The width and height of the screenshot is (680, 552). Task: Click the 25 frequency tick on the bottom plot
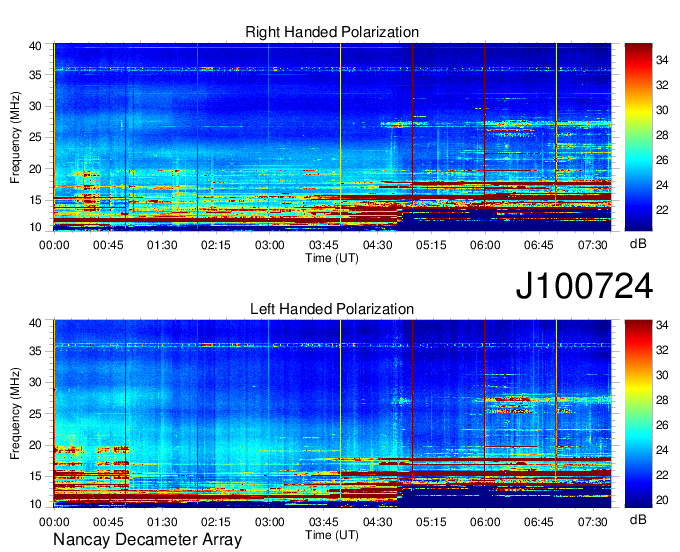35,414
